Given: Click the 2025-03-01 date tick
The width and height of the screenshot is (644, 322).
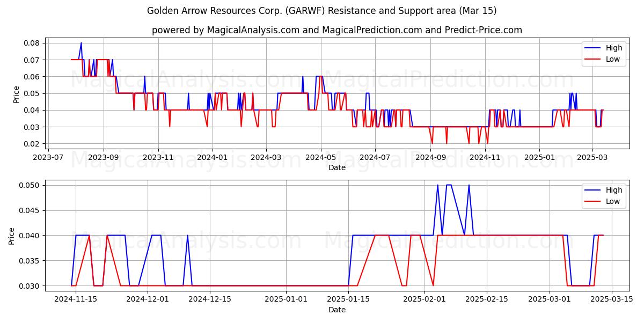Looking at the screenshot, I should [x=550, y=299].
